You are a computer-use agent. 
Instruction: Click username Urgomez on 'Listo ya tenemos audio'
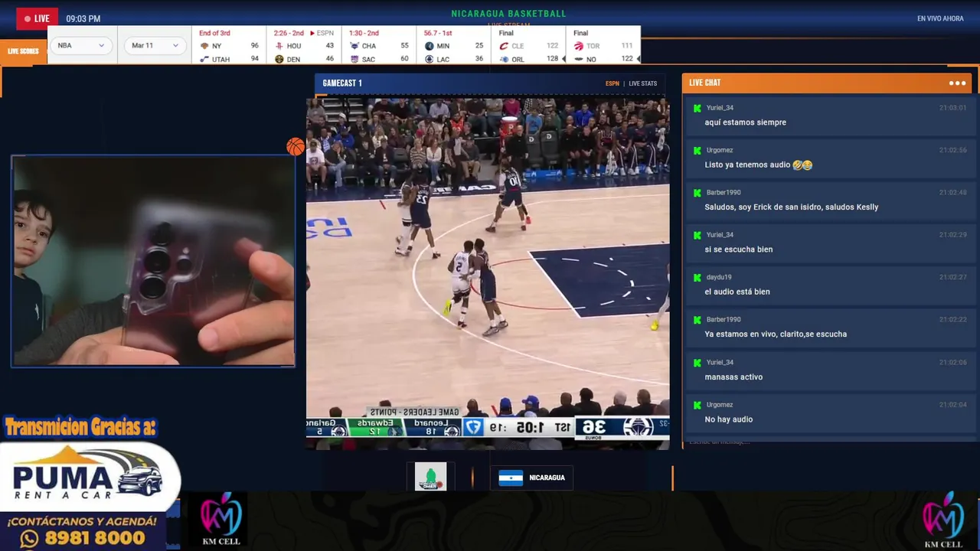(x=720, y=150)
